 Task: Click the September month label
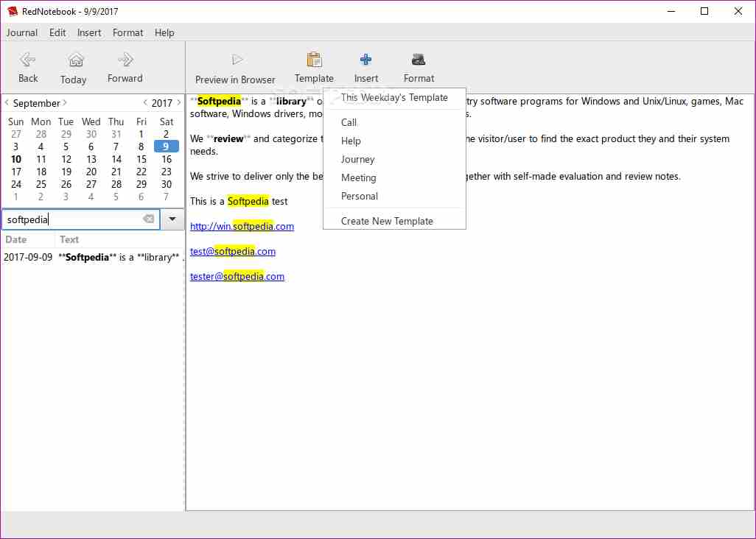36,103
